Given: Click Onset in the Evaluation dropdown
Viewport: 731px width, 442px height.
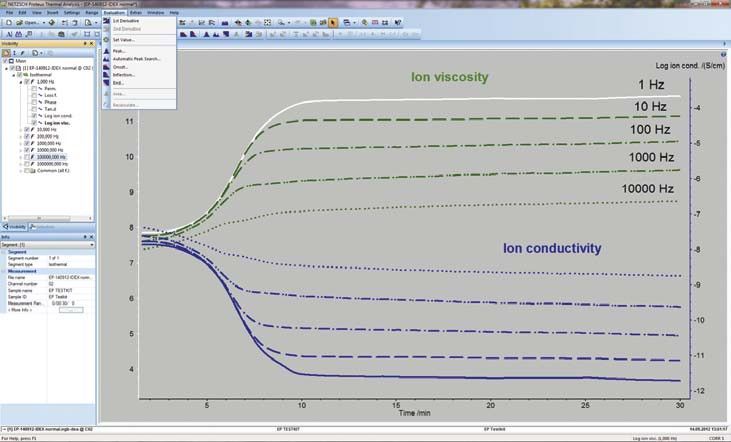Looking at the screenshot, I should click(119, 67).
